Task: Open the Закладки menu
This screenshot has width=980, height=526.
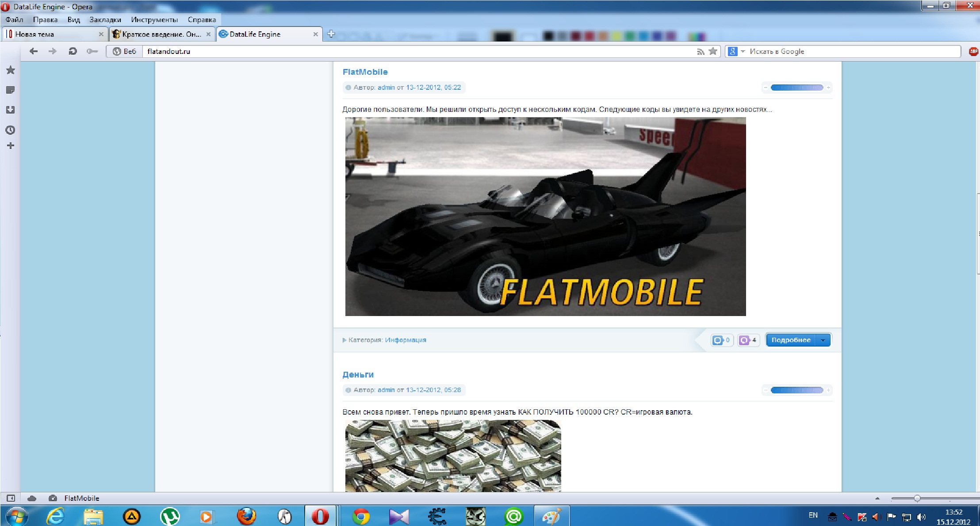Action: point(105,19)
